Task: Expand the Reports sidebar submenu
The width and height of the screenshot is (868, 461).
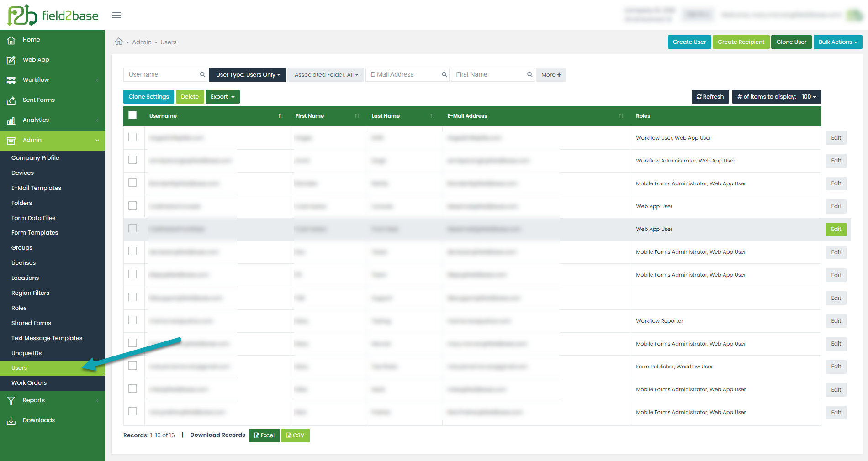Action: [x=97, y=401]
